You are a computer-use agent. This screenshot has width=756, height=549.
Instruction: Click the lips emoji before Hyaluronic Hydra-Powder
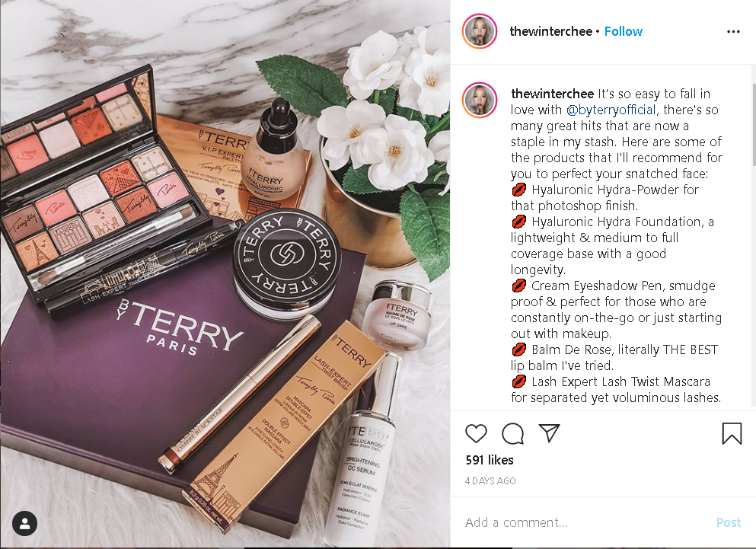pyautogui.click(x=518, y=190)
